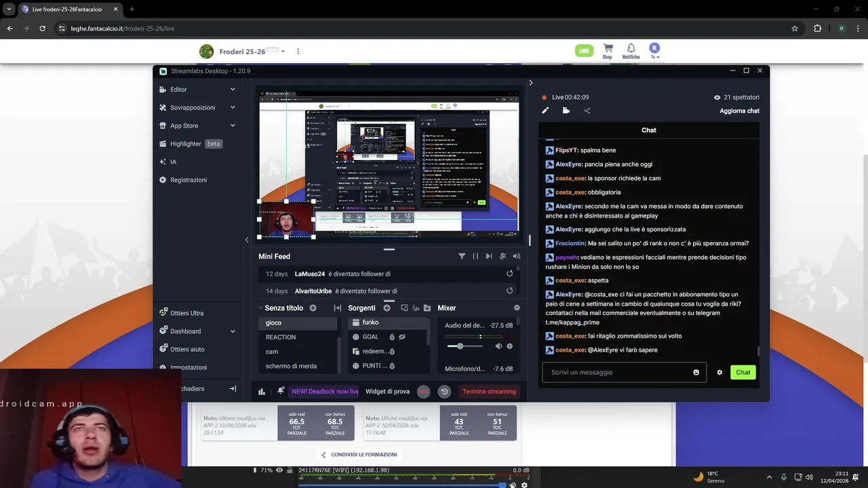Share the stream with share icon
Image resolution: width=868 pixels, height=488 pixels.
587,110
